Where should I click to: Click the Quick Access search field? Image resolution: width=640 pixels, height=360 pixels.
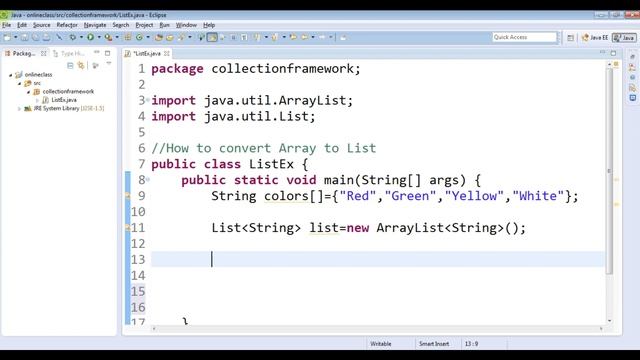[524, 37]
